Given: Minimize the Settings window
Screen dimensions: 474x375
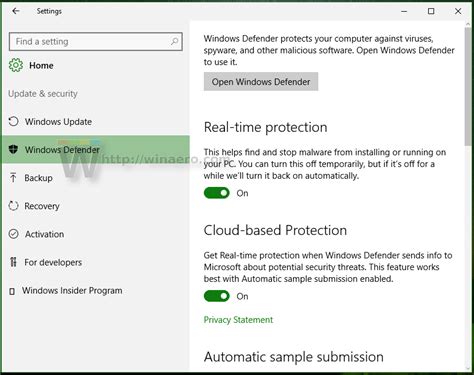Looking at the screenshot, I should [x=404, y=11].
